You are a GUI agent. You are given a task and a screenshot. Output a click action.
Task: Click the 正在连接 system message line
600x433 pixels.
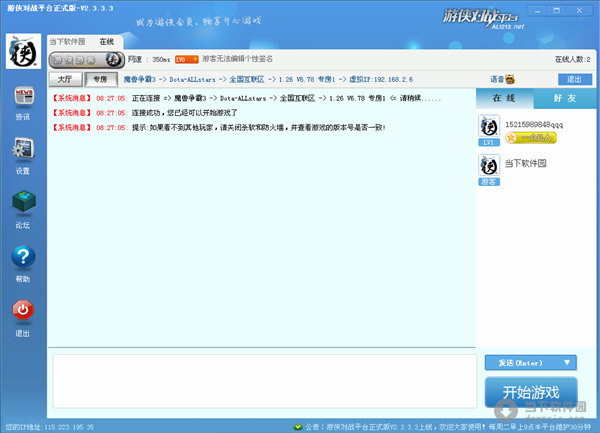pos(246,98)
